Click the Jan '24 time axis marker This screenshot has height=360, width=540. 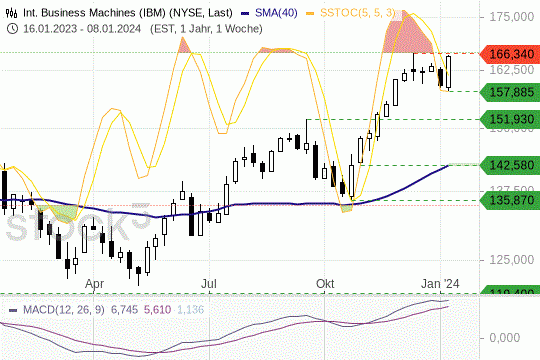coord(440,284)
